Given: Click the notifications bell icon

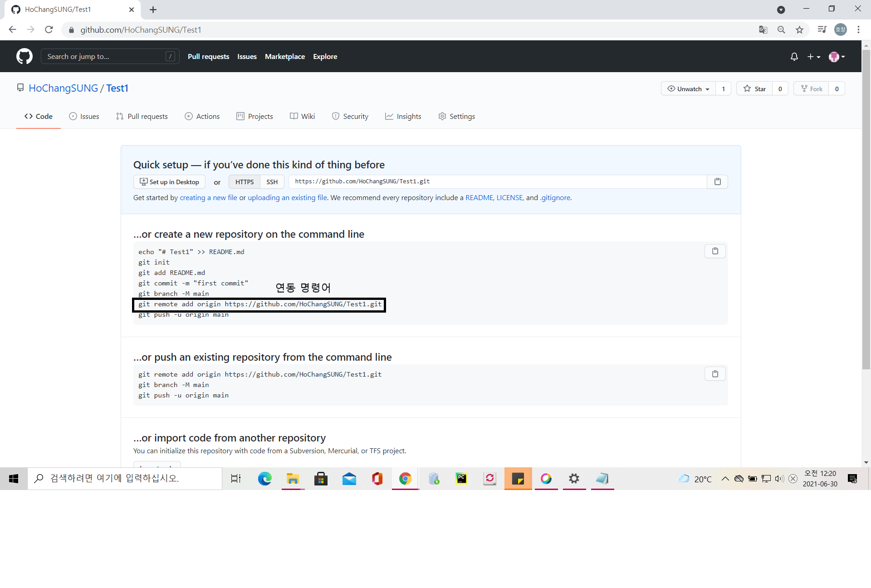Looking at the screenshot, I should pos(794,56).
